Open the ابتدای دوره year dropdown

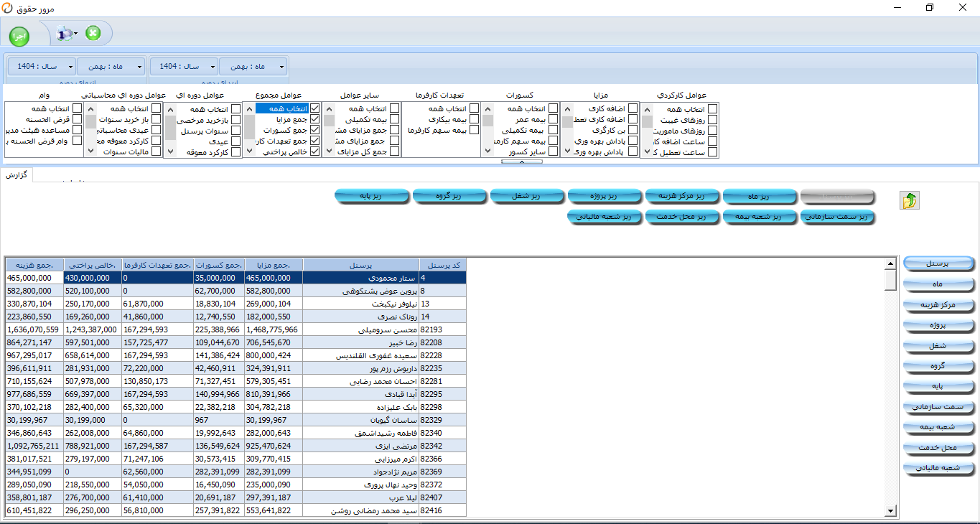tap(183, 66)
